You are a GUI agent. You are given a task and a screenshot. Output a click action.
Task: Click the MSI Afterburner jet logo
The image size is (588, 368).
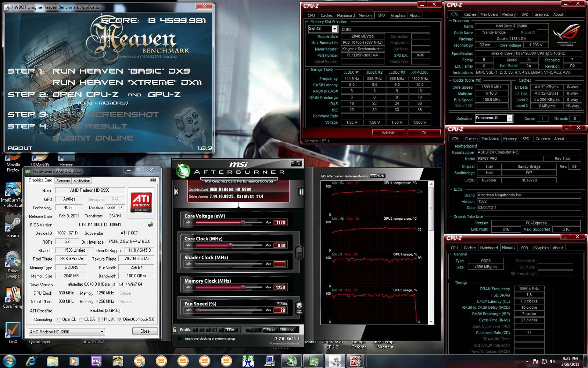pyautogui.click(x=183, y=170)
